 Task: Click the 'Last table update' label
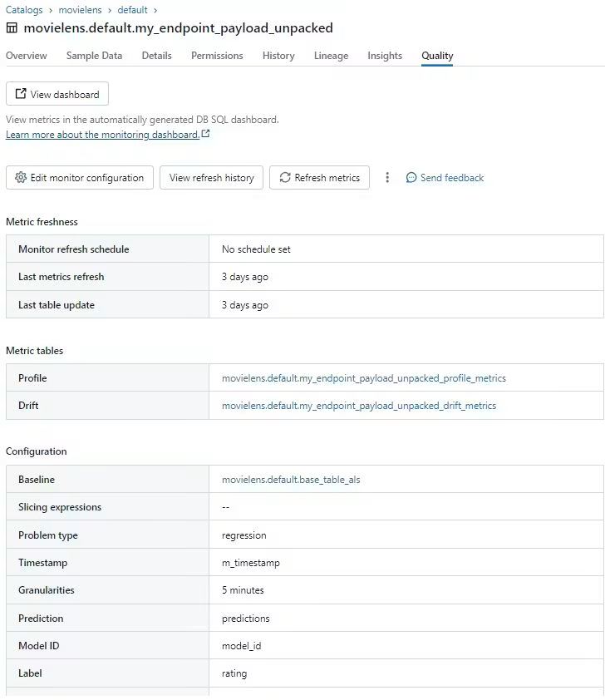click(57, 305)
